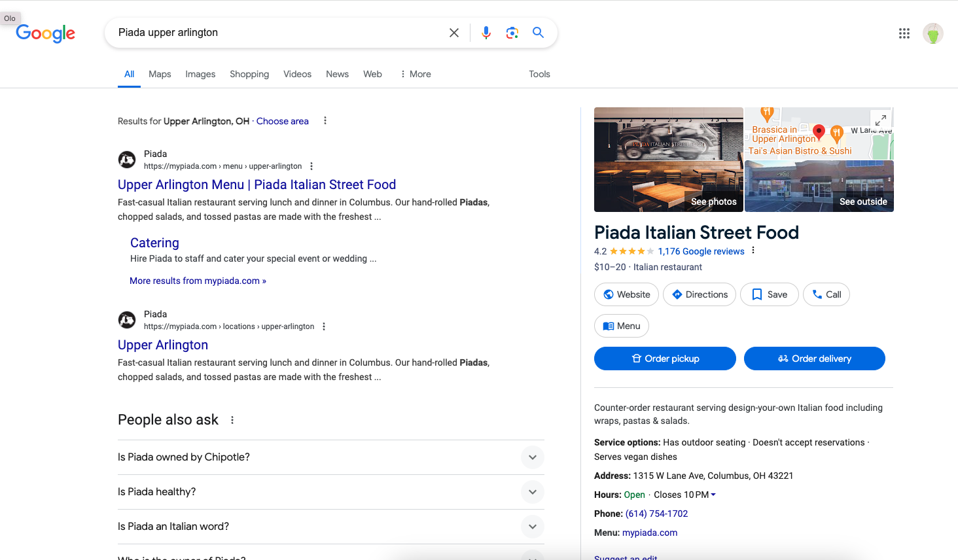Viewport: 958px width, 560px height.
Task: Open the Menu button in the knowledge panel
Action: coord(622,326)
